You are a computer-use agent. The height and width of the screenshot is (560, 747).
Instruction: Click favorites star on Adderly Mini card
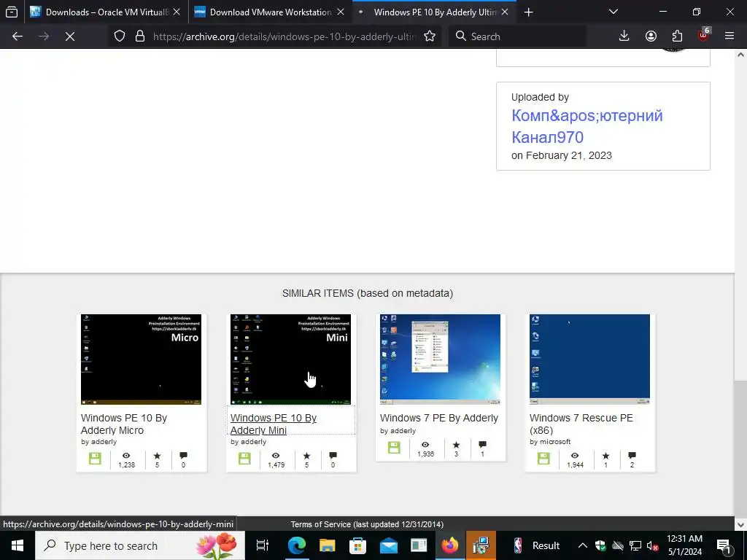pos(306,456)
